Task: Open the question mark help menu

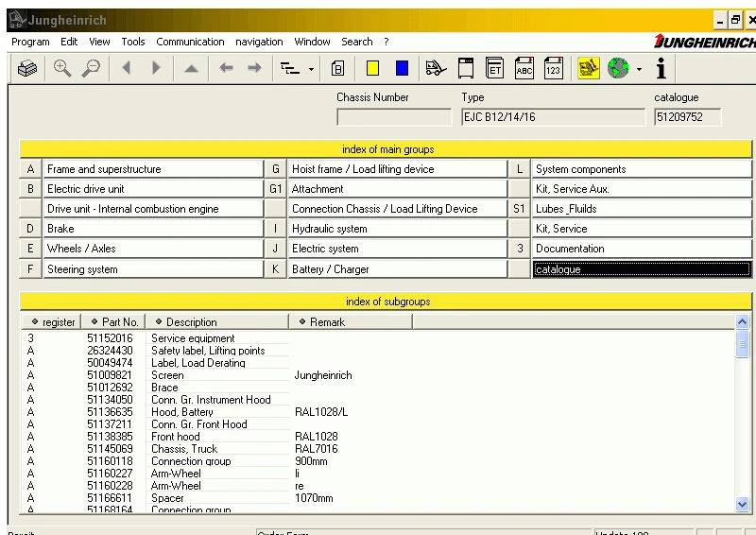Action: point(387,42)
